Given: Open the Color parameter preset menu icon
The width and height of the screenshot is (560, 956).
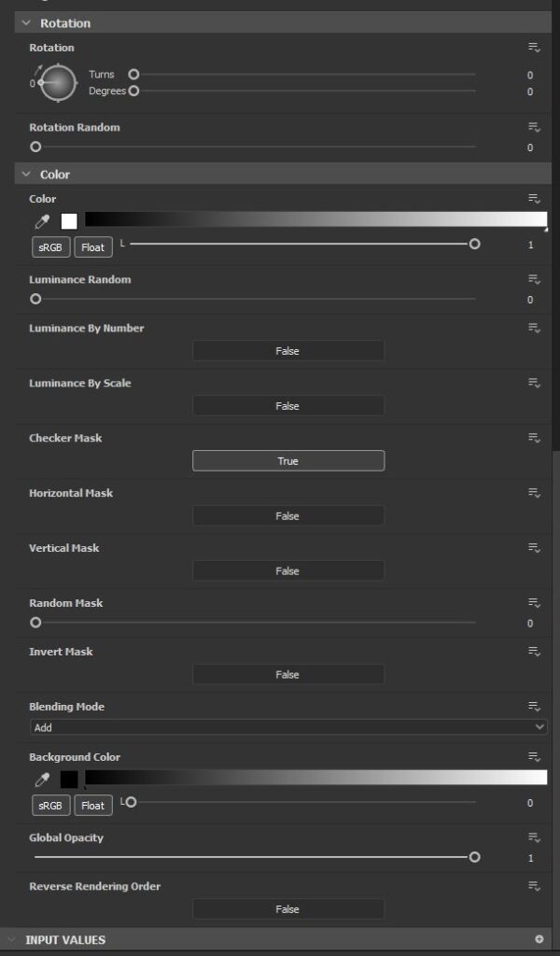Looking at the screenshot, I should (x=535, y=199).
